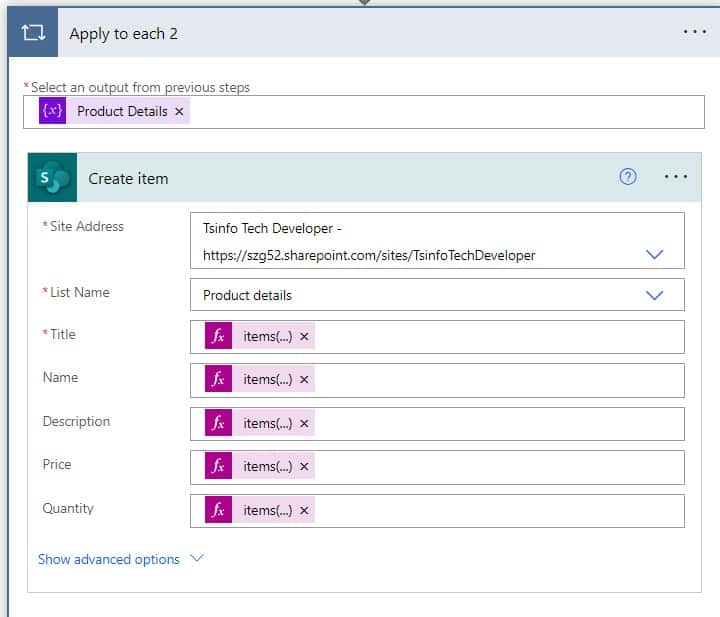Open the Create item ellipsis menu
The image size is (720, 617).
[x=676, y=177]
